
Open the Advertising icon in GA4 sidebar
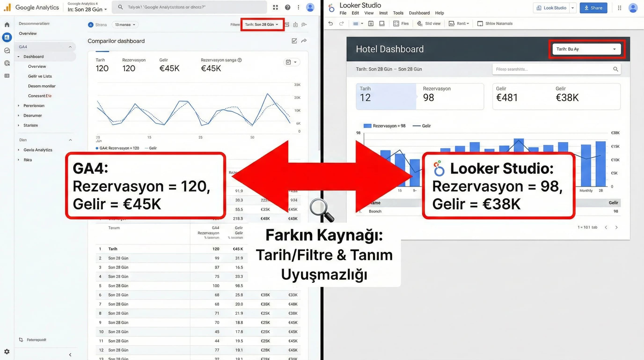pyautogui.click(x=7, y=63)
